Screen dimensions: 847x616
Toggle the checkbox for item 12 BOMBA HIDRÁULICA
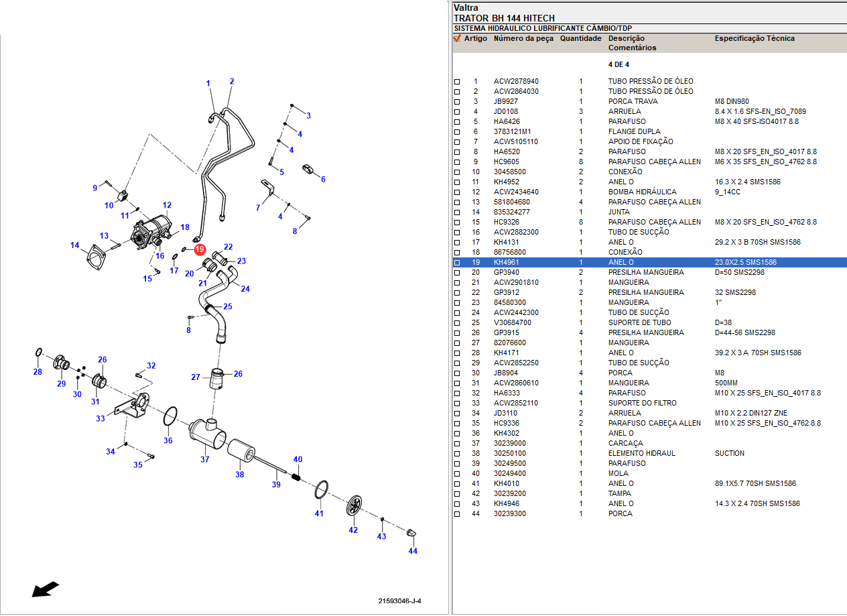click(x=457, y=192)
